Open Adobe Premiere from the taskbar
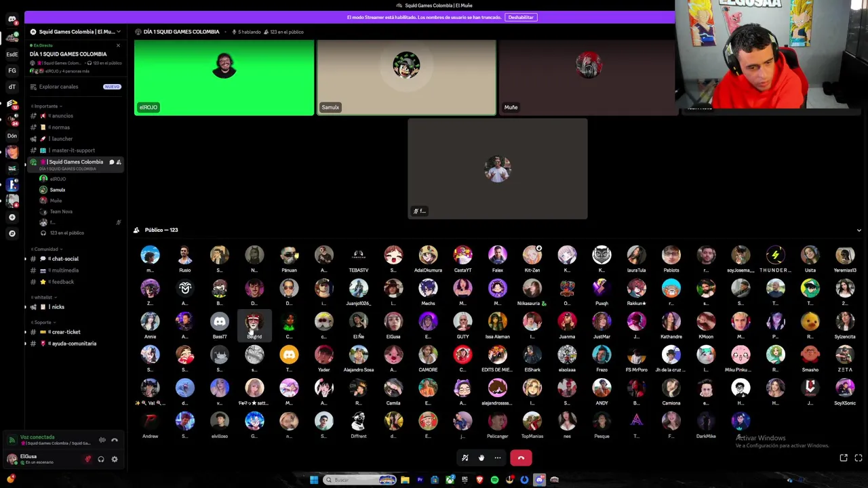The width and height of the screenshot is (868, 488). tap(420, 480)
